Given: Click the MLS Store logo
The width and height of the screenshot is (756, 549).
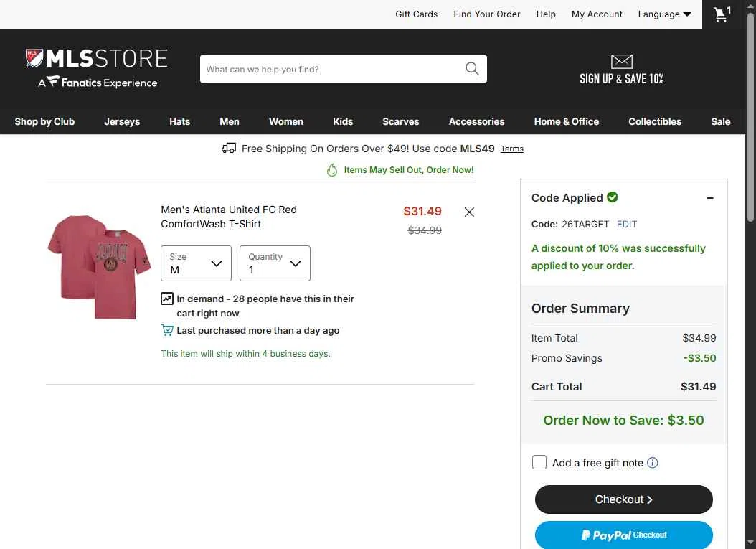Looking at the screenshot, I should coord(96,68).
